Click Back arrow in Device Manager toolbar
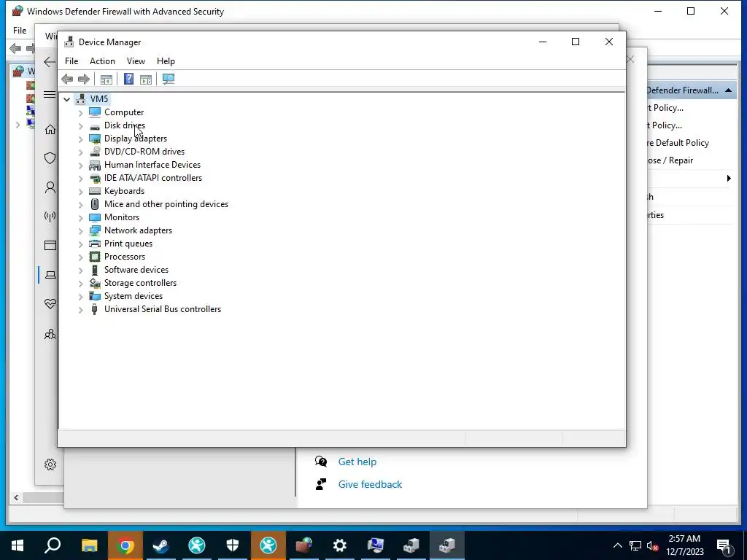The image size is (747, 560). pos(67,79)
